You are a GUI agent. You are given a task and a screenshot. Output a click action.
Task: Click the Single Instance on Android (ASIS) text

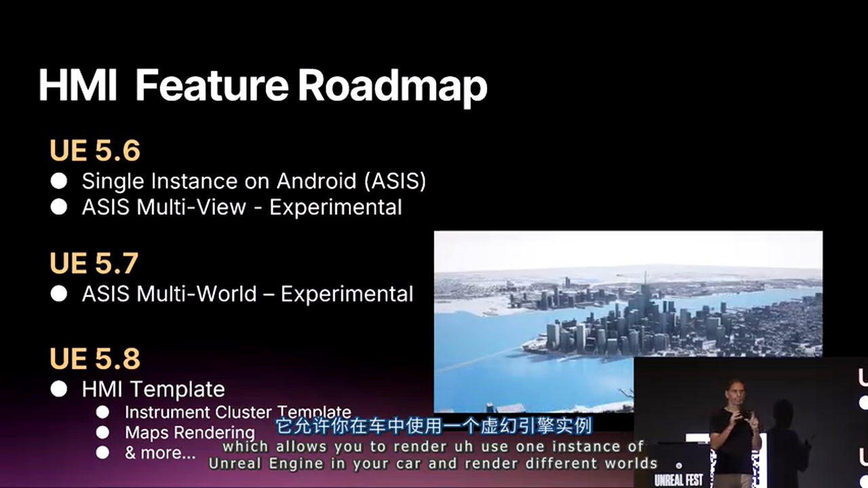pos(254,181)
